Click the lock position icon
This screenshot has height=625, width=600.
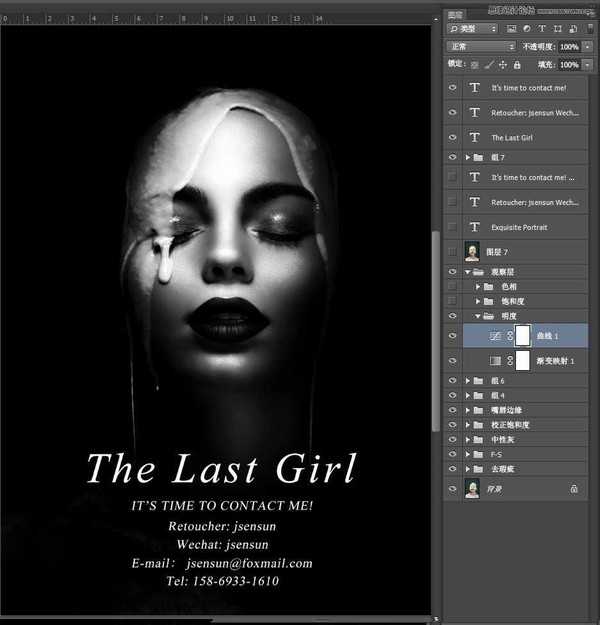[502, 64]
